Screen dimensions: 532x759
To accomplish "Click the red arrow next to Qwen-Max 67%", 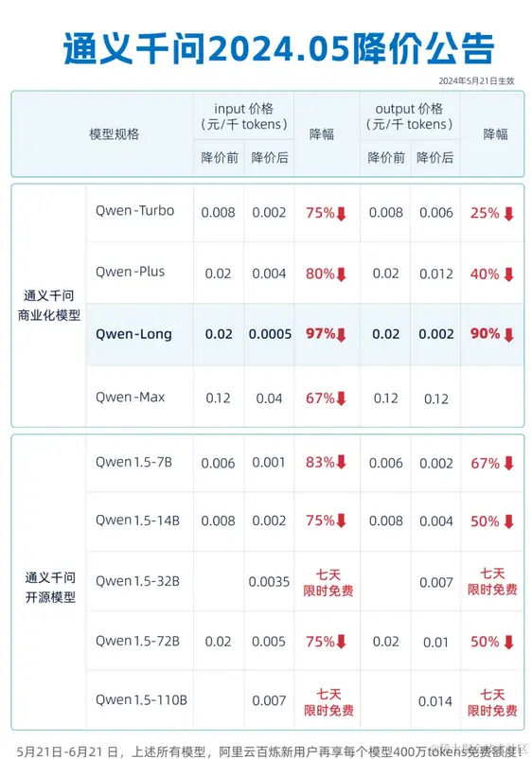I will [x=342, y=398].
